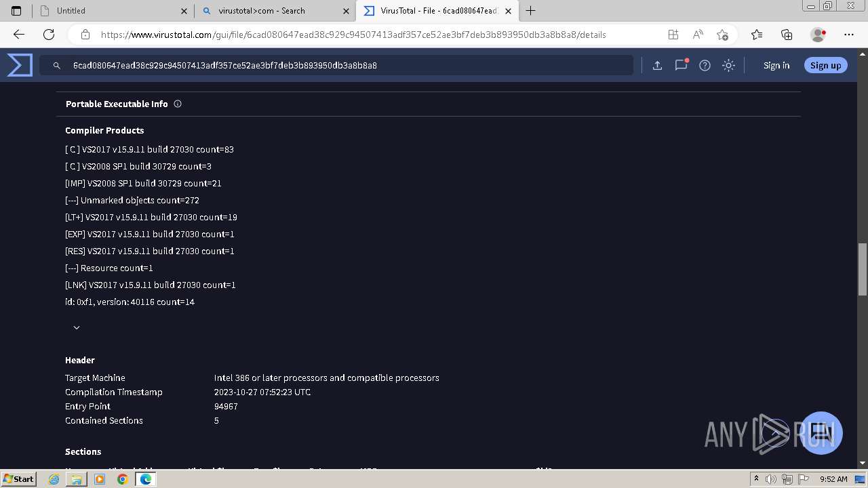Open the Favorites list icon
This screenshot has width=868, height=488.
tap(757, 35)
